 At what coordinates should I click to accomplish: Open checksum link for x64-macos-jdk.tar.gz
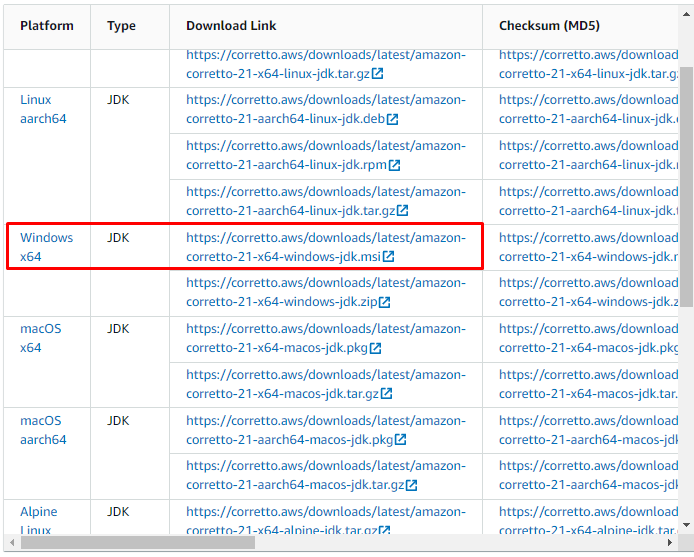tap(588, 384)
